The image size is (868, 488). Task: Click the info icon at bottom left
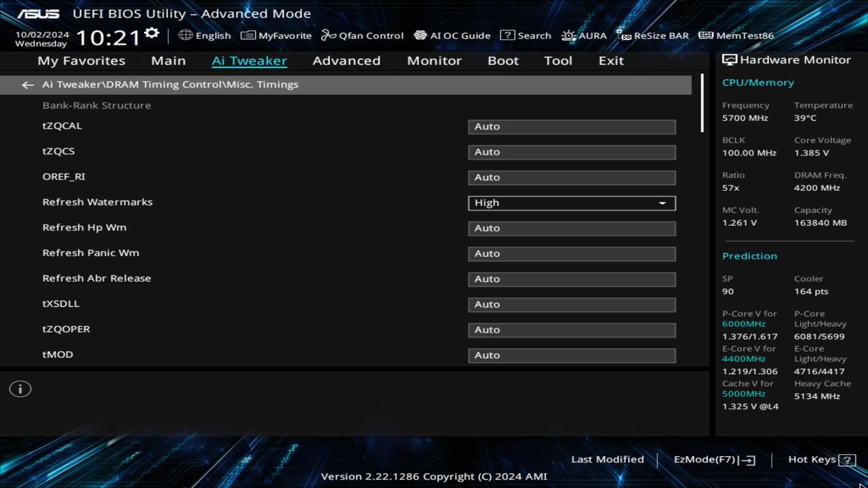(20, 388)
